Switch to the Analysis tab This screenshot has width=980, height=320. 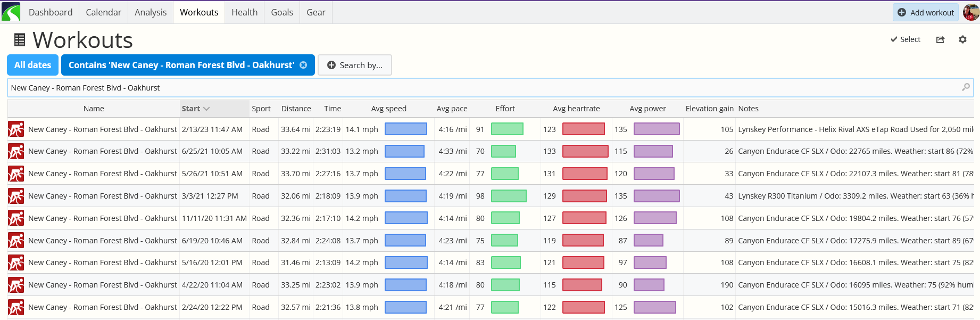pyautogui.click(x=151, y=12)
